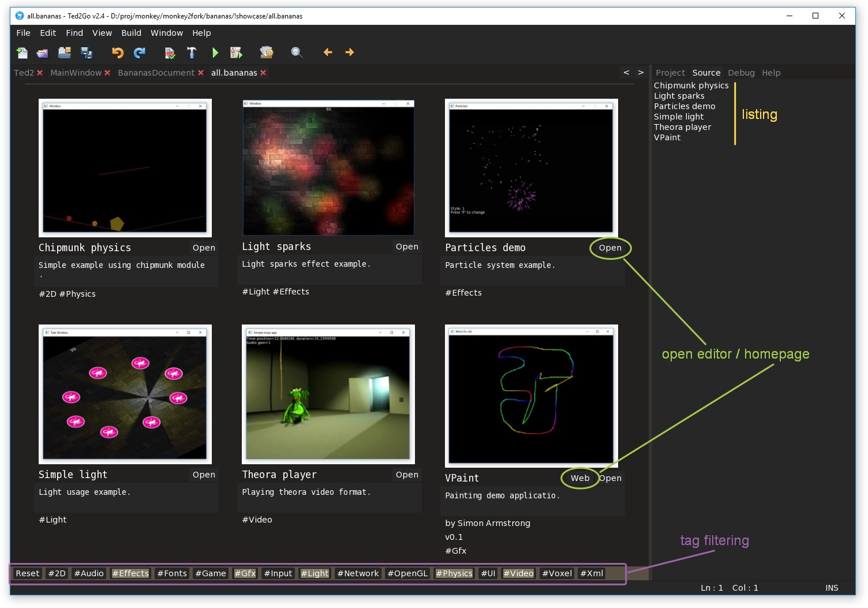The image size is (868, 608).
Task: Click the Build hammer icon
Action: point(192,53)
